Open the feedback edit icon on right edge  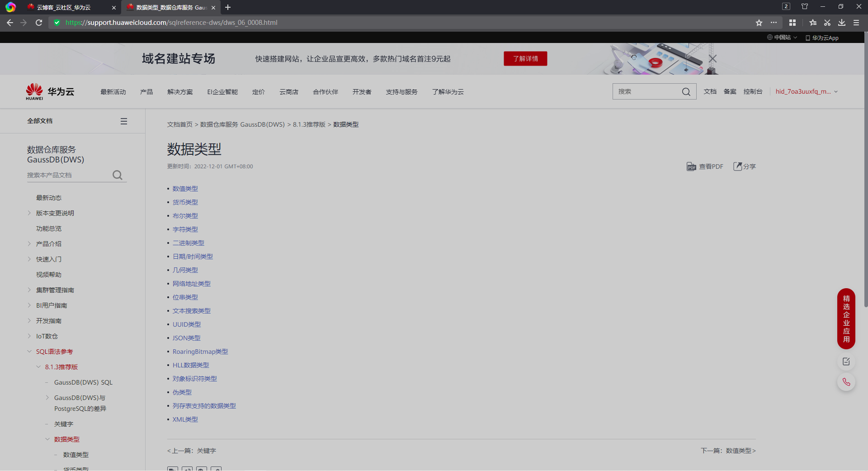point(846,362)
